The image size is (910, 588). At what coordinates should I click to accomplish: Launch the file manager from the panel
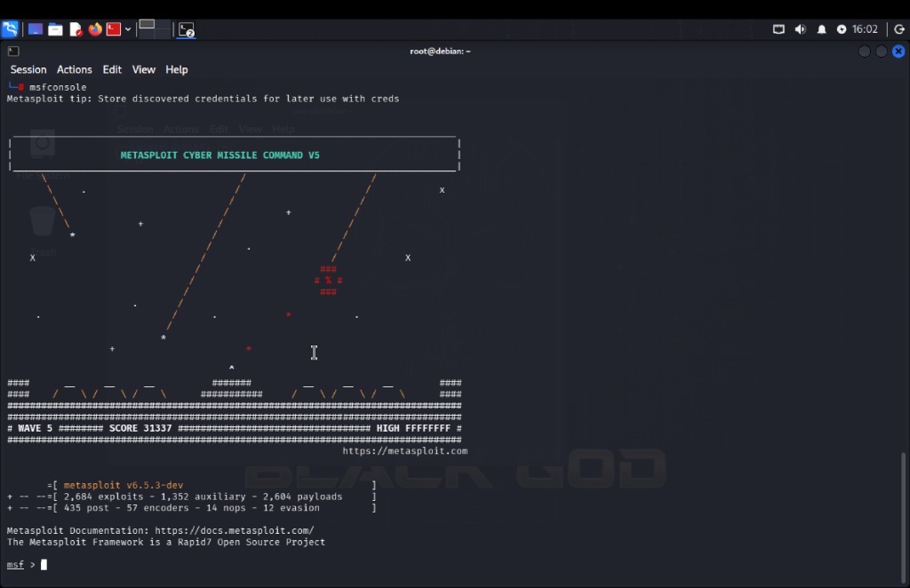55,29
